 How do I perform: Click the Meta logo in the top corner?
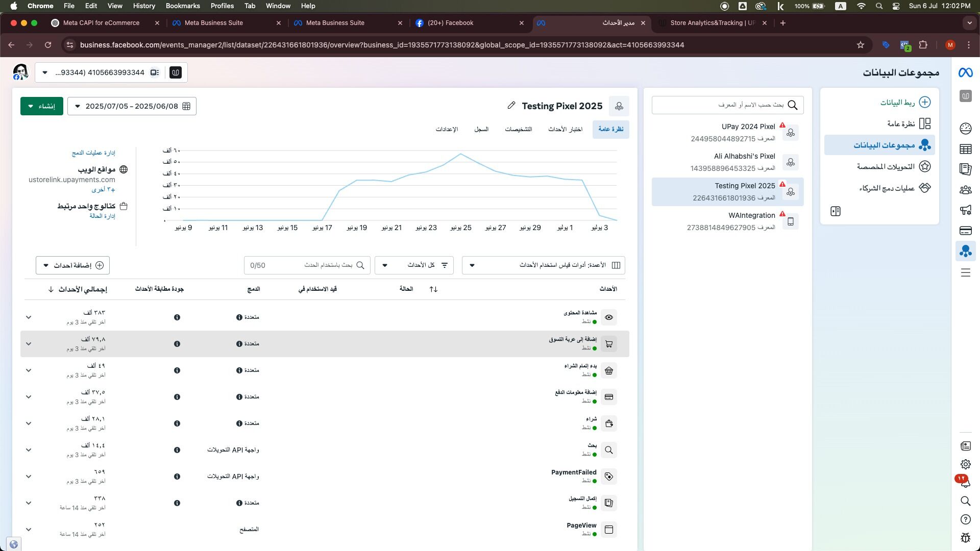[965, 73]
